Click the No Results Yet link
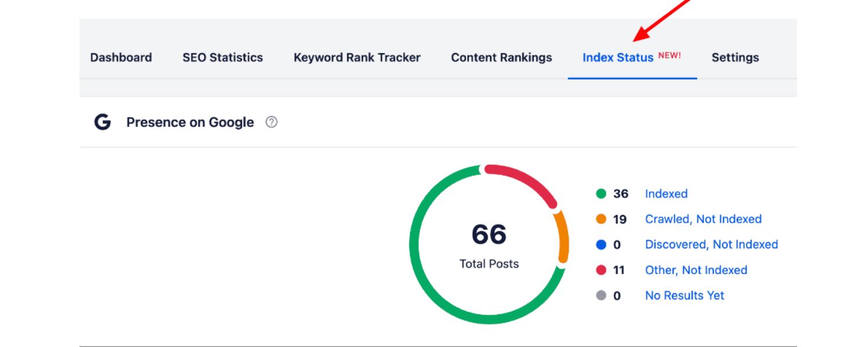 685,296
